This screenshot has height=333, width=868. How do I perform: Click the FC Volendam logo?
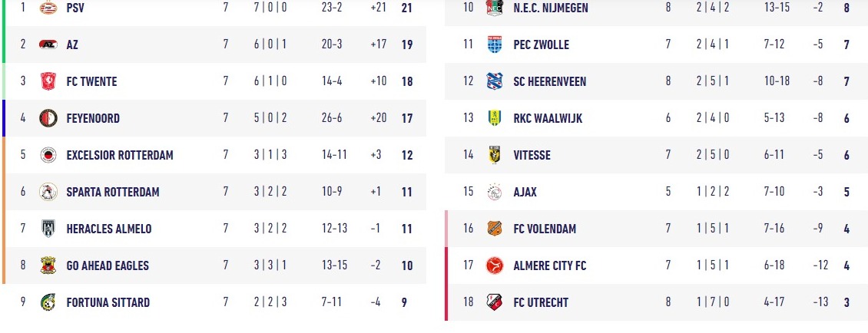click(495, 229)
